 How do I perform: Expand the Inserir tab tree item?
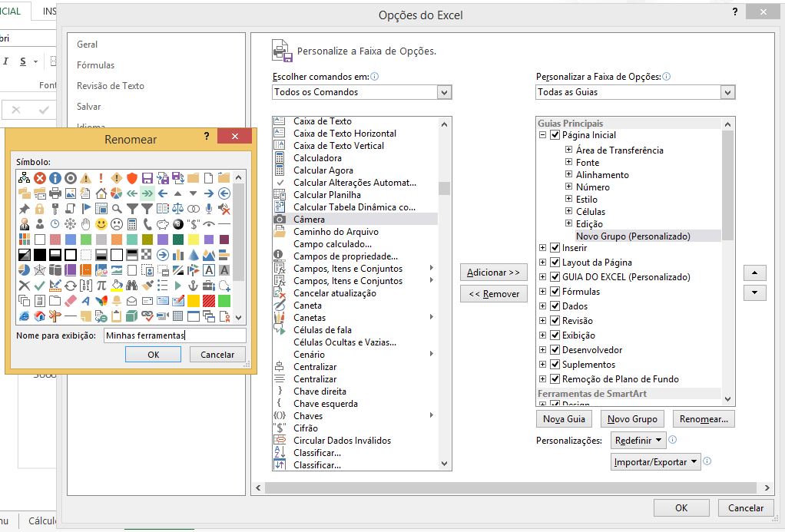[543, 248]
